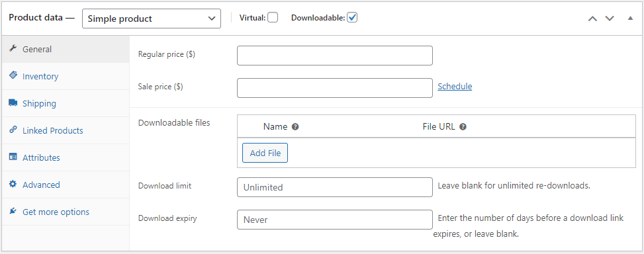Focus the Regular price input field
Viewport: 644px width, 254px height.
[x=335, y=56]
